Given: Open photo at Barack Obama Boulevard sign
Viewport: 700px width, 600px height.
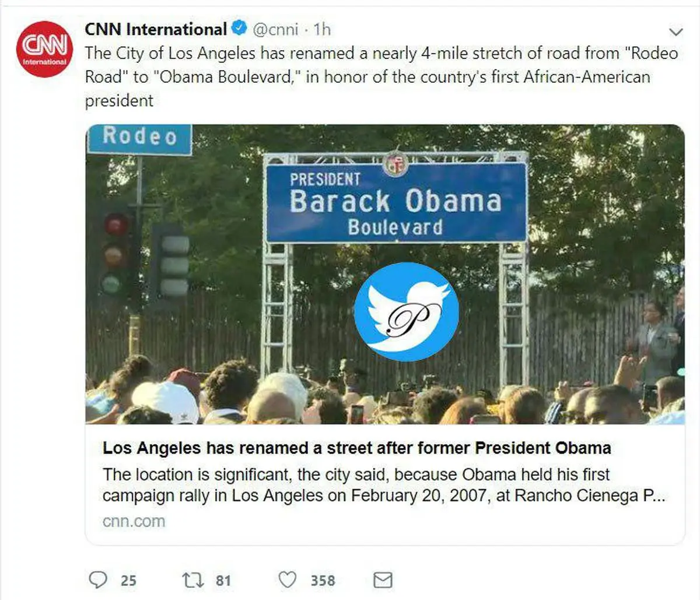Looking at the screenshot, I should [x=395, y=202].
